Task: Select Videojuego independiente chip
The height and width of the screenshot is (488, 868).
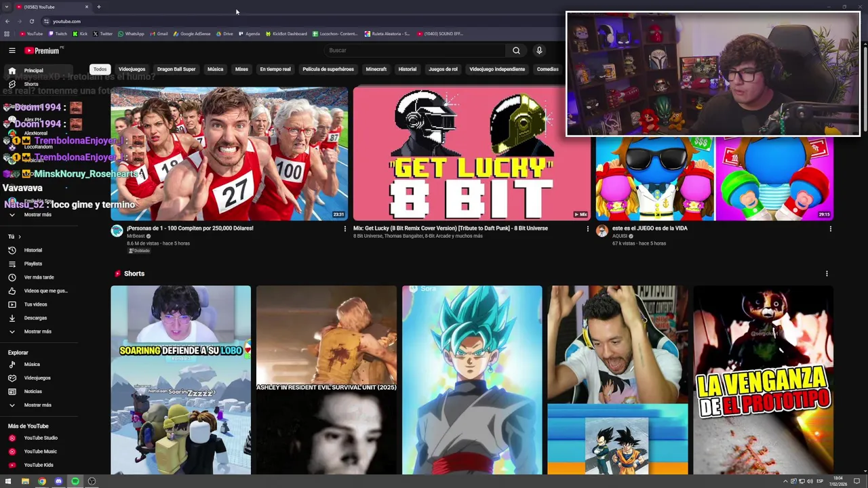Action: point(497,69)
